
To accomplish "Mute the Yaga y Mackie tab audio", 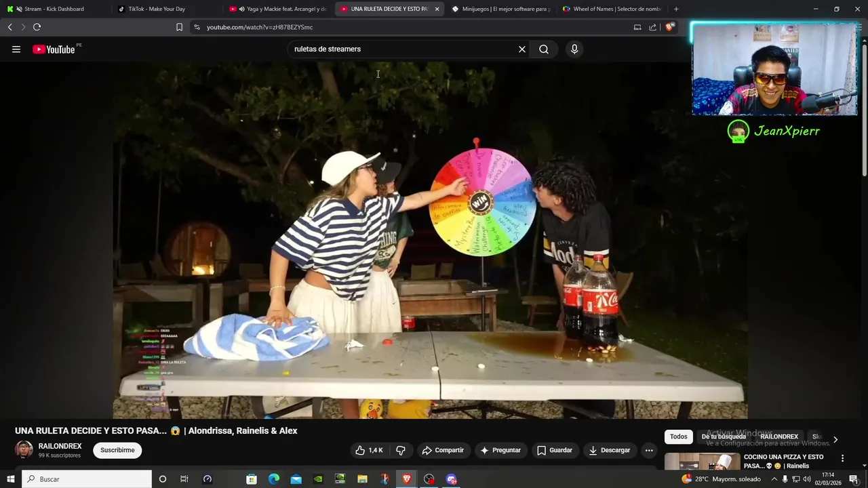I will coord(242,9).
